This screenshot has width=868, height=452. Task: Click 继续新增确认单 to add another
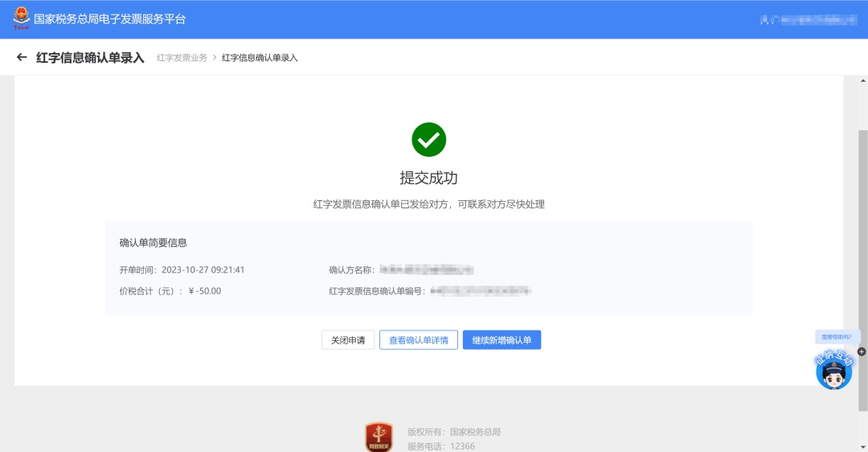tap(502, 340)
